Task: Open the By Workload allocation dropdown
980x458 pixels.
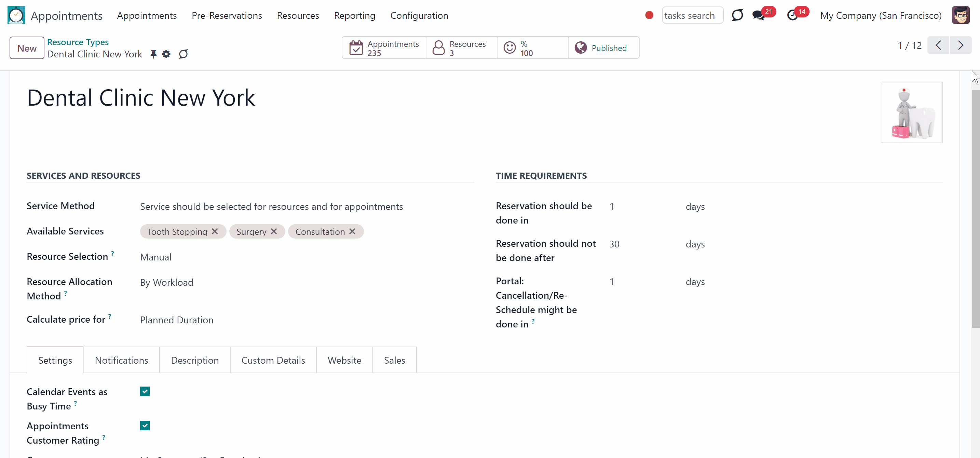Action: pos(306,283)
